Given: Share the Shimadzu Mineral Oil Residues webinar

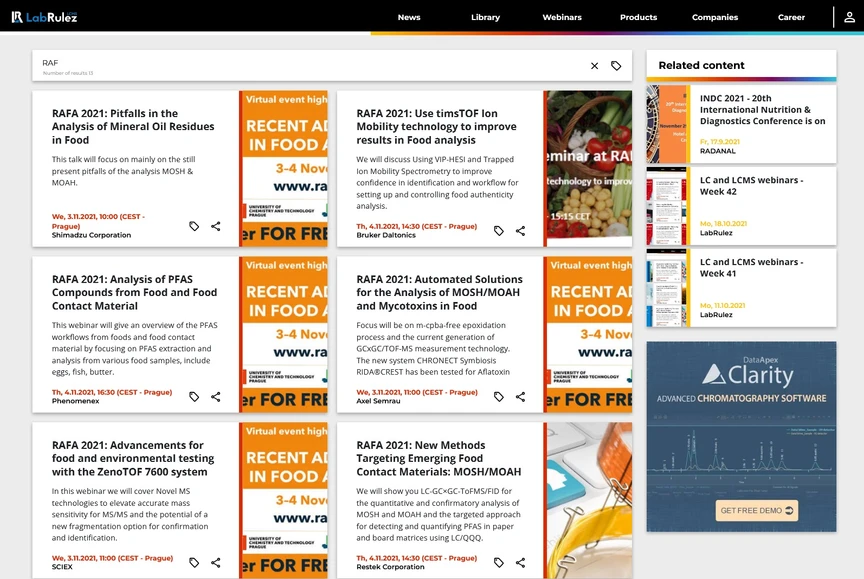Looking at the screenshot, I should click(x=216, y=226).
